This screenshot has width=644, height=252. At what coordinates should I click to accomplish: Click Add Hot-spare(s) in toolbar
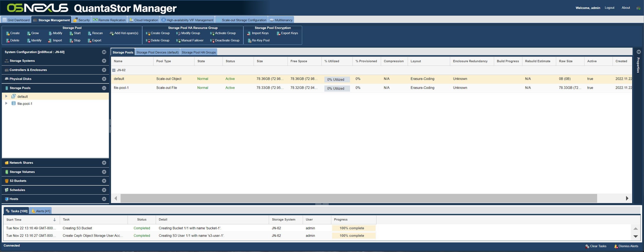tap(124, 33)
